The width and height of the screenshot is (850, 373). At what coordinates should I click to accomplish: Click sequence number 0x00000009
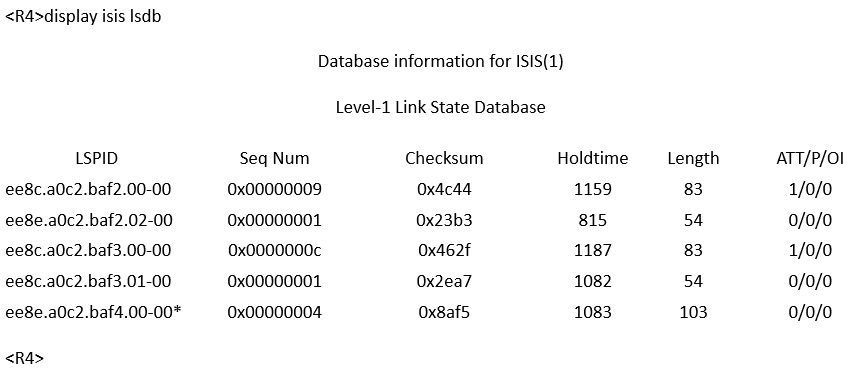(x=274, y=189)
